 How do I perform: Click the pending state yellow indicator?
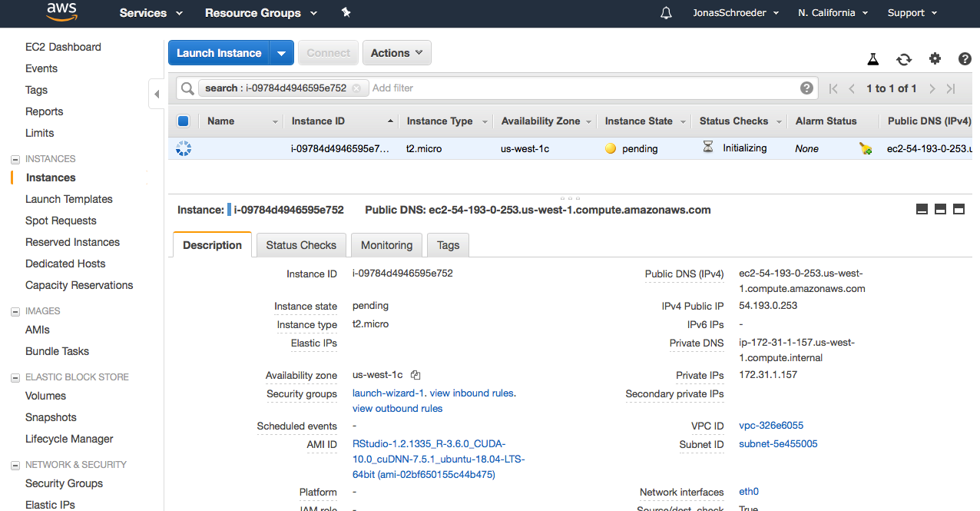click(611, 148)
